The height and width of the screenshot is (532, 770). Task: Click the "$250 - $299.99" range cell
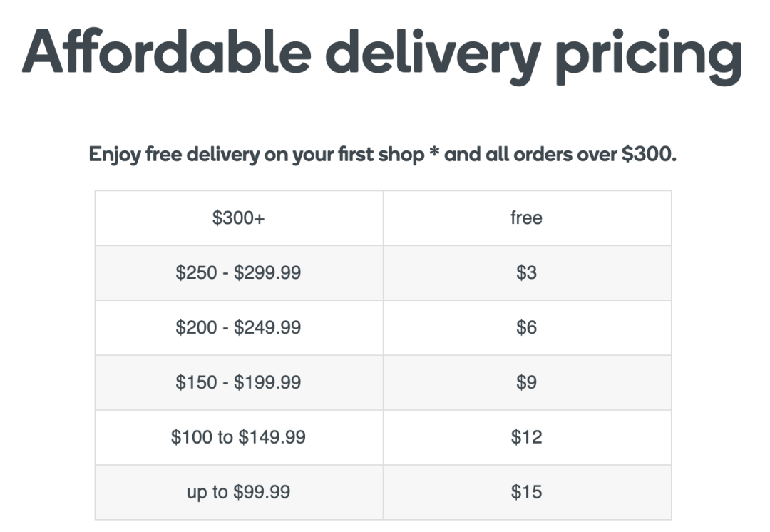click(238, 273)
